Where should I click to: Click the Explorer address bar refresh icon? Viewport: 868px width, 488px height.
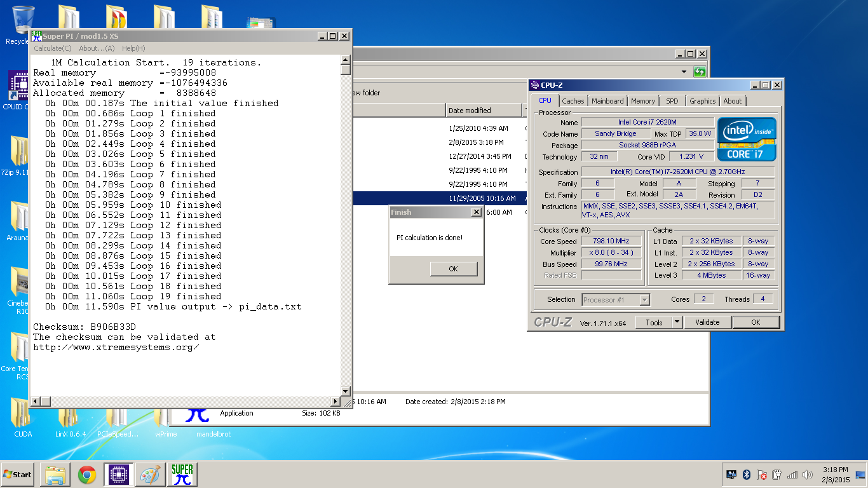coord(700,72)
